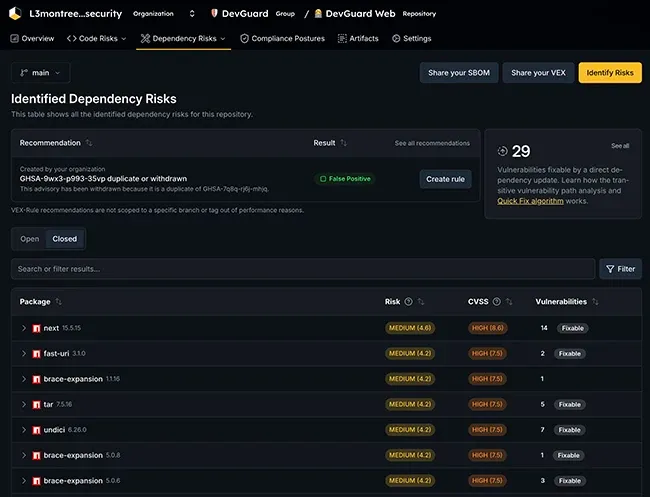This screenshot has height=497, width=650.
Task: Click the npm icon for undici
Action: click(x=36, y=430)
